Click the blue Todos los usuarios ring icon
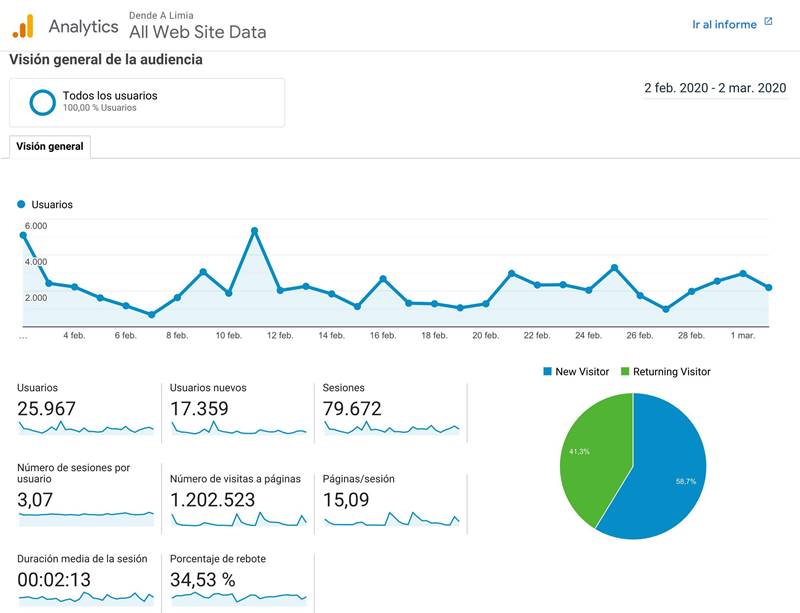 point(42,102)
